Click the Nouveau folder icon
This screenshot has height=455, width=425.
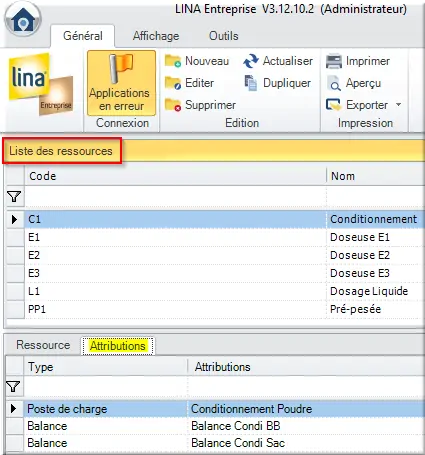(173, 61)
